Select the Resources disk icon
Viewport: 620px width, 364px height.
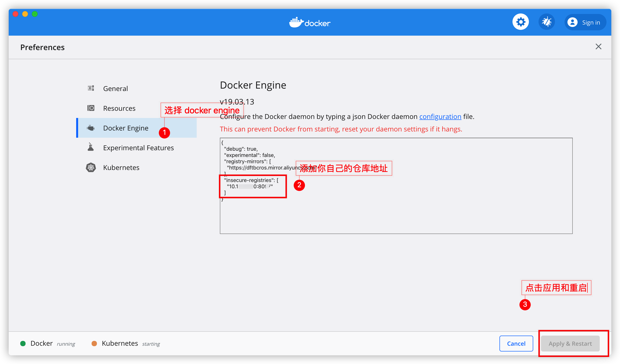[91, 108]
